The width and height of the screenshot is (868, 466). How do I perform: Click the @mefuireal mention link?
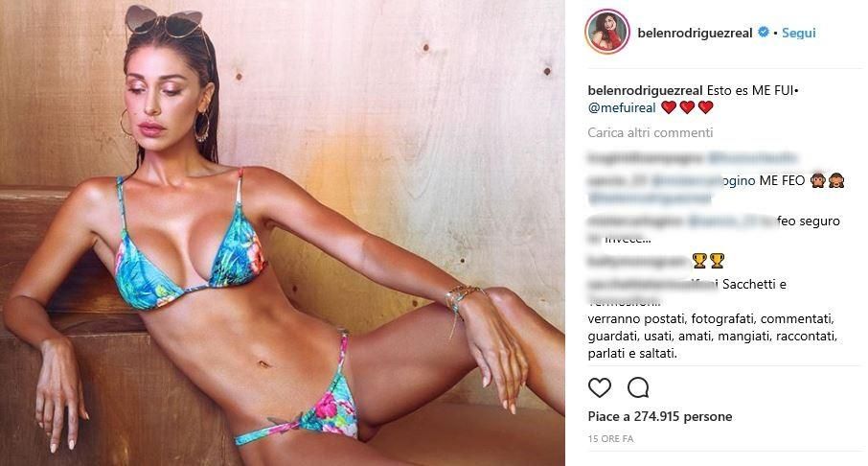pyautogui.click(x=622, y=107)
